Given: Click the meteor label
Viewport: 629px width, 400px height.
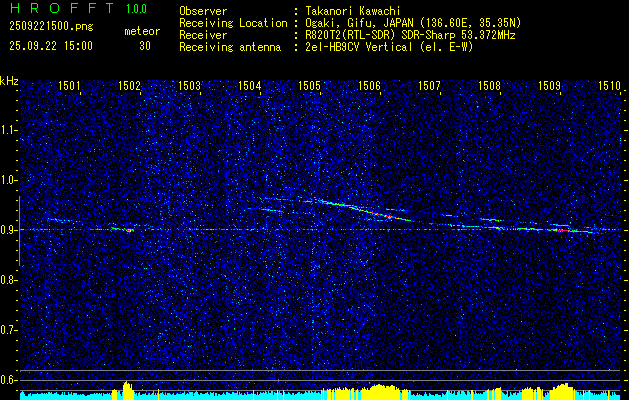Looking at the screenshot, I should click(x=142, y=31).
